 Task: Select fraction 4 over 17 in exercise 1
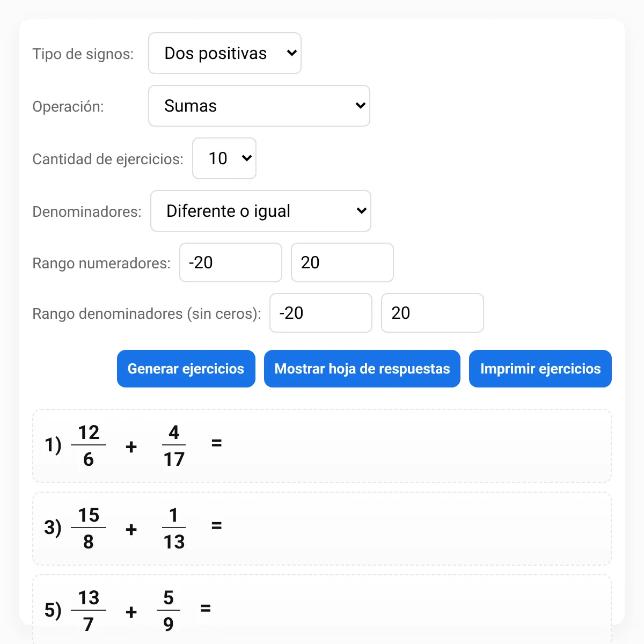click(x=174, y=445)
